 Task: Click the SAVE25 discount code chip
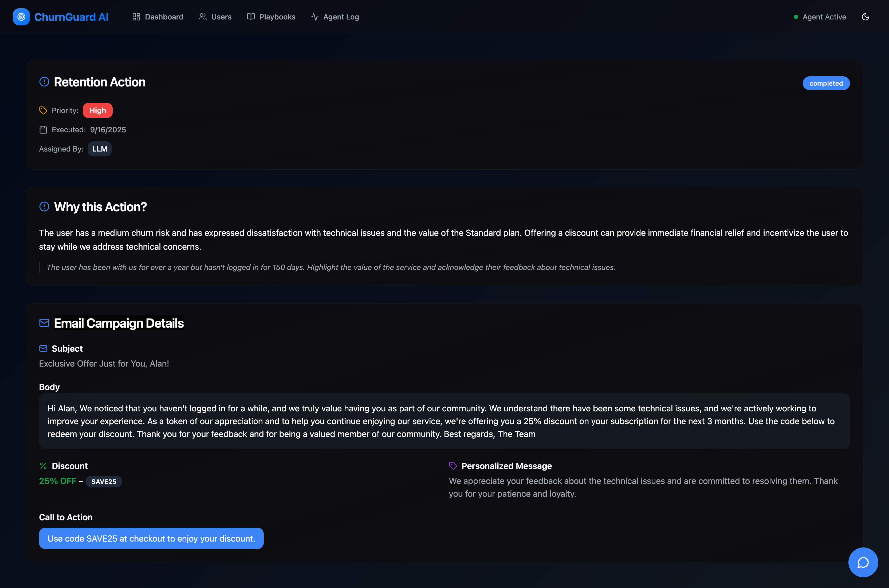(104, 482)
